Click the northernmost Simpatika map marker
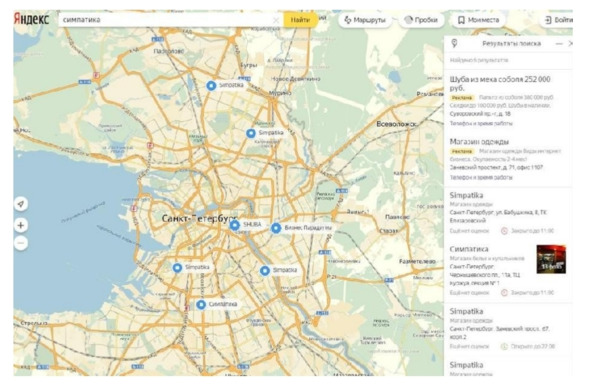Screen dimensions: 591x384 211,86
